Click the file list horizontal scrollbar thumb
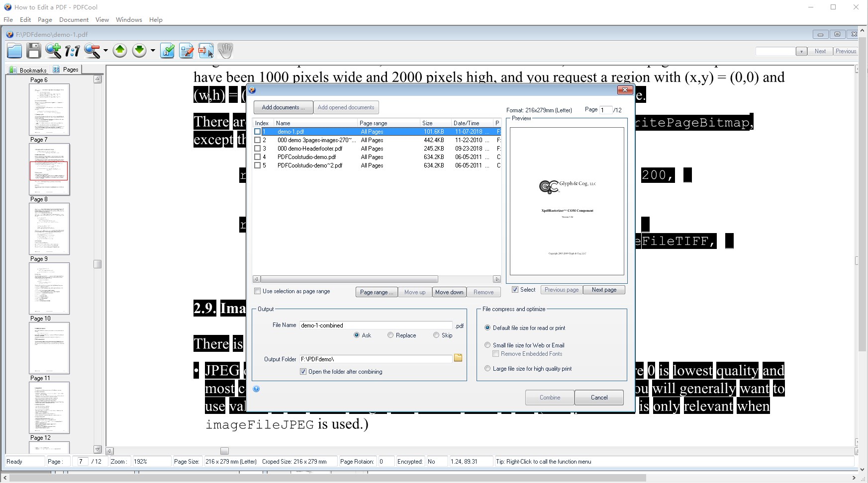Image resolution: width=868 pixels, height=483 pixels. click(349, 279)
